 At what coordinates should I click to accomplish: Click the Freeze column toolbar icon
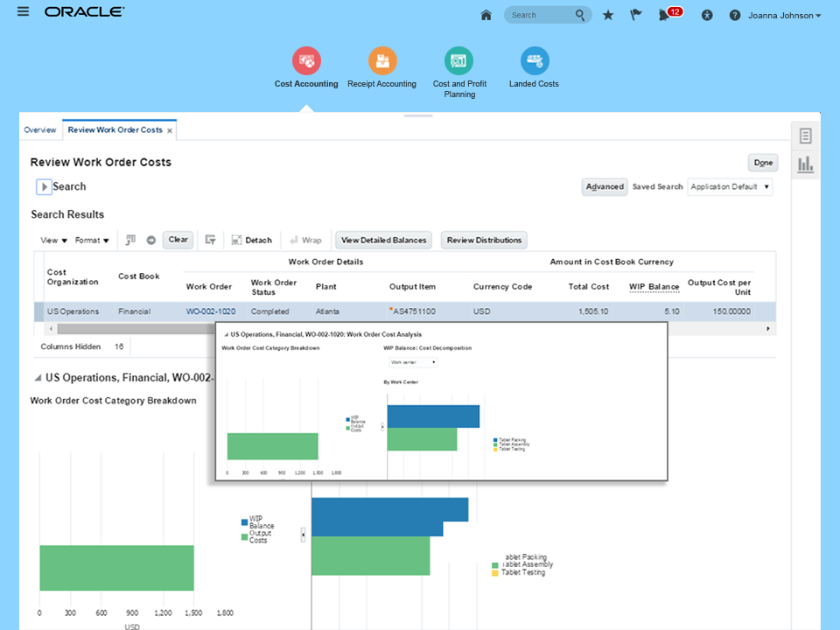coord(130,240)
